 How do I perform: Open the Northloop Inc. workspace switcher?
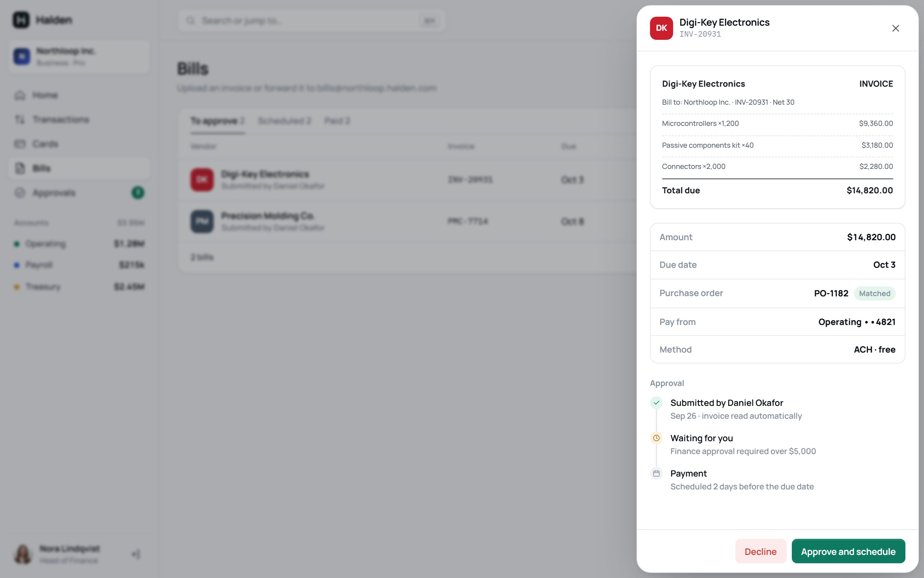(79, 57)
